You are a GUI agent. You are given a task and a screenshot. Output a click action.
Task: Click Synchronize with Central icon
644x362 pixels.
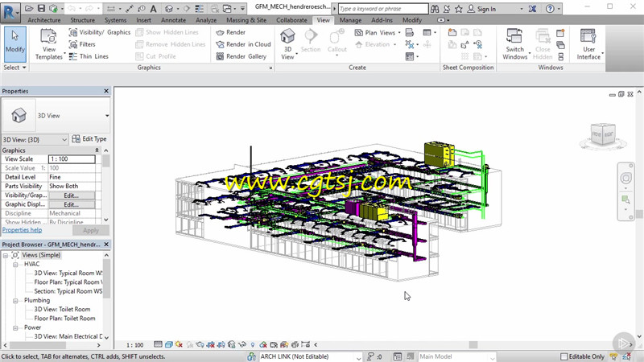[53, 8]
